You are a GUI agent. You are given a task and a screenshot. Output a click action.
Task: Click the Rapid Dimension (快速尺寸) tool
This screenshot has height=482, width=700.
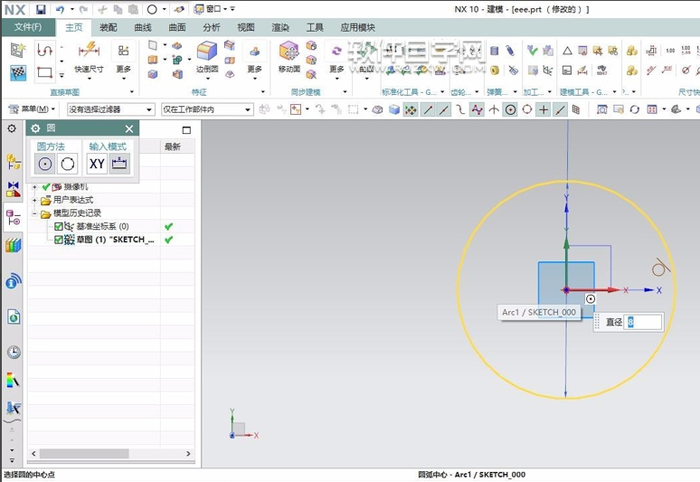pos(88,52)
